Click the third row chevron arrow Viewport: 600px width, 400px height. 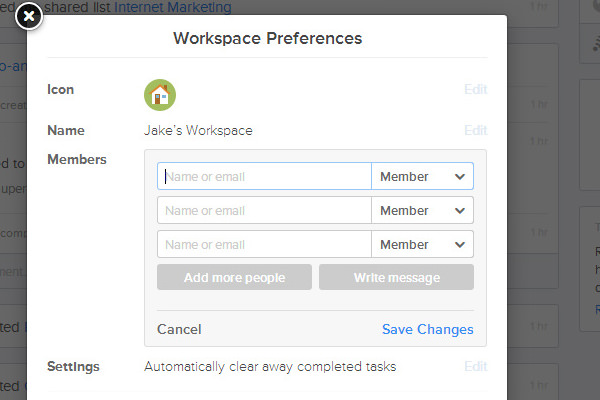460,245
